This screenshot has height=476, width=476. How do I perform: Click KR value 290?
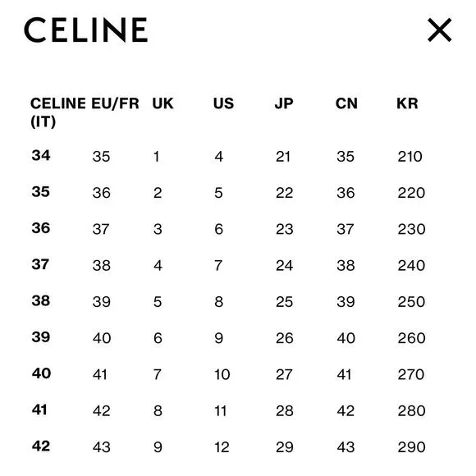[411, 447]
